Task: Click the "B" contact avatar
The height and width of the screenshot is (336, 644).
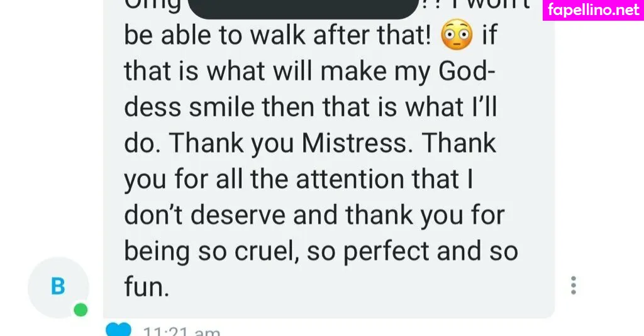Action: (58, 287)
